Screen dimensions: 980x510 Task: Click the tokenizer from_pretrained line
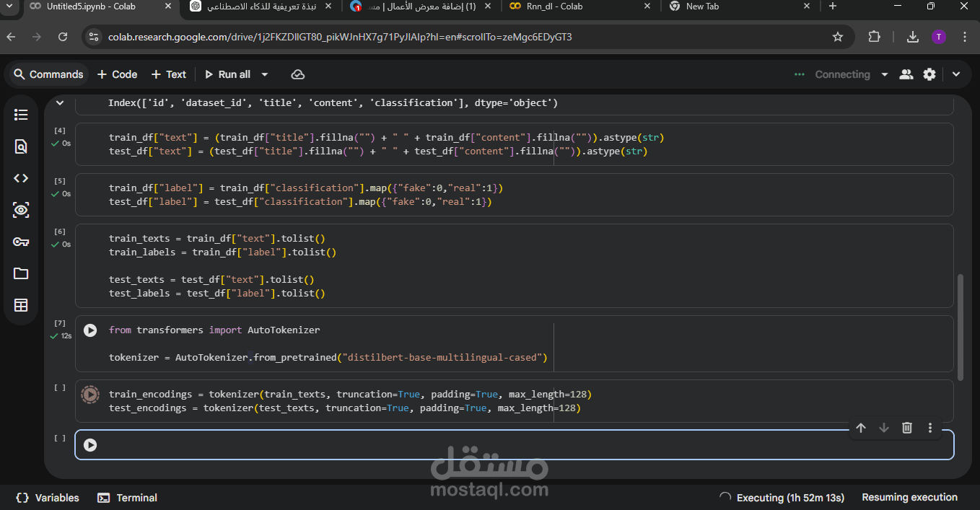point(328,358)
